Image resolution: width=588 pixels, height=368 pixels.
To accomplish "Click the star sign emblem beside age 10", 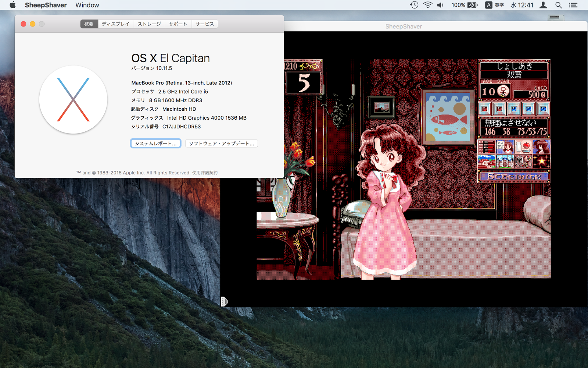I will click(x=503, y=91).
